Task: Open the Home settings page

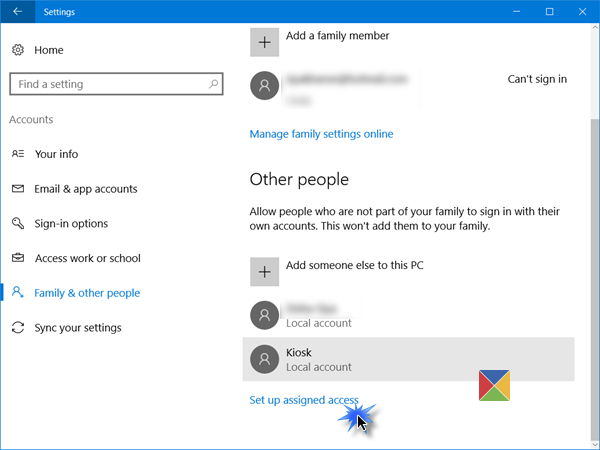Action: pyautogui.click(x=49, y=50)
